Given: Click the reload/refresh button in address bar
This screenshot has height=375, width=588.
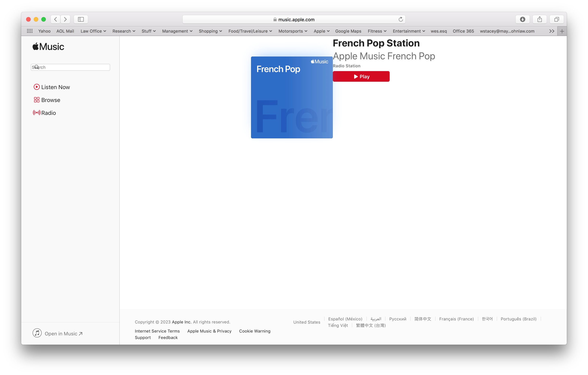Looking at the screenshot, I should click(x=400, y=19).
